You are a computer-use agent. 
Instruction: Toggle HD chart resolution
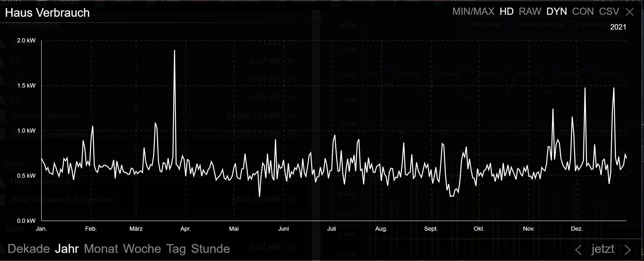point(507,12)
